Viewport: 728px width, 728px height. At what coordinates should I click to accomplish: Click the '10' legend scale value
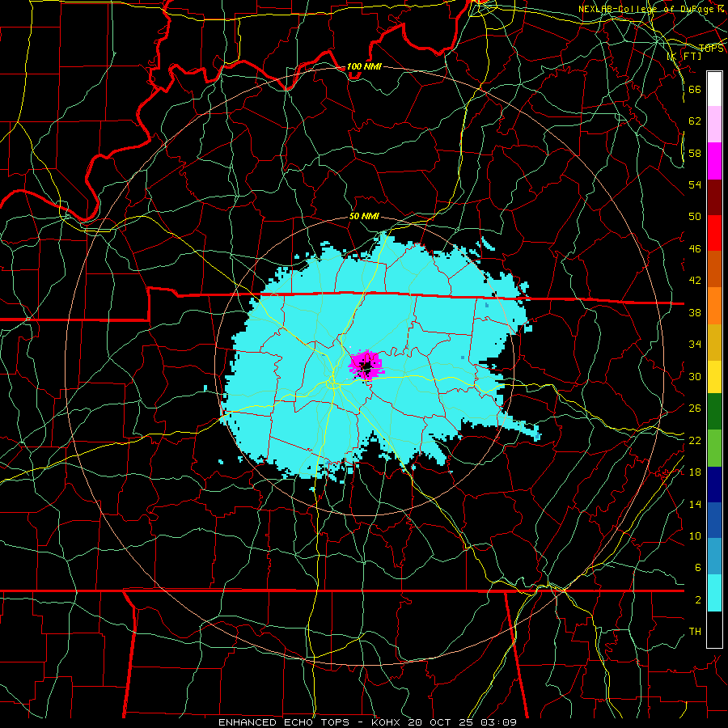click(695, 536)
